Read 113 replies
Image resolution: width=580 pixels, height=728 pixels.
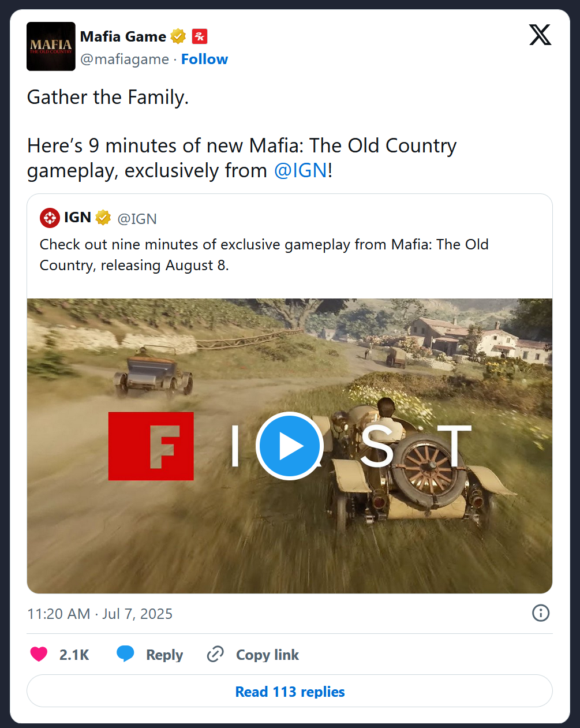(290, 691)
